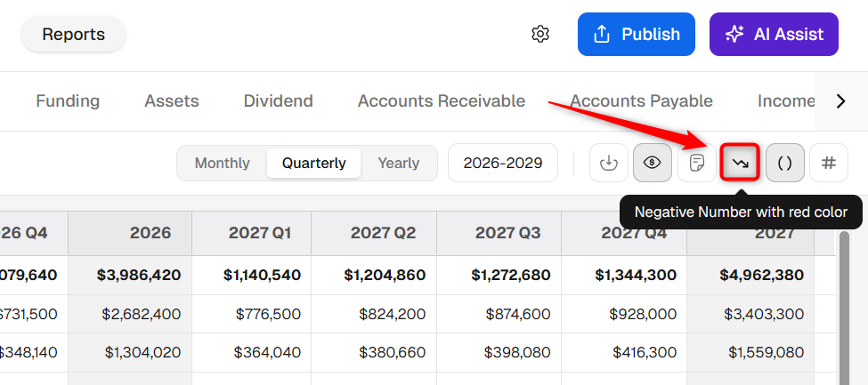The width and height of the screenshot is (868, 385).
Task: Select the $824,200 cell
Action: click(374, 314)
